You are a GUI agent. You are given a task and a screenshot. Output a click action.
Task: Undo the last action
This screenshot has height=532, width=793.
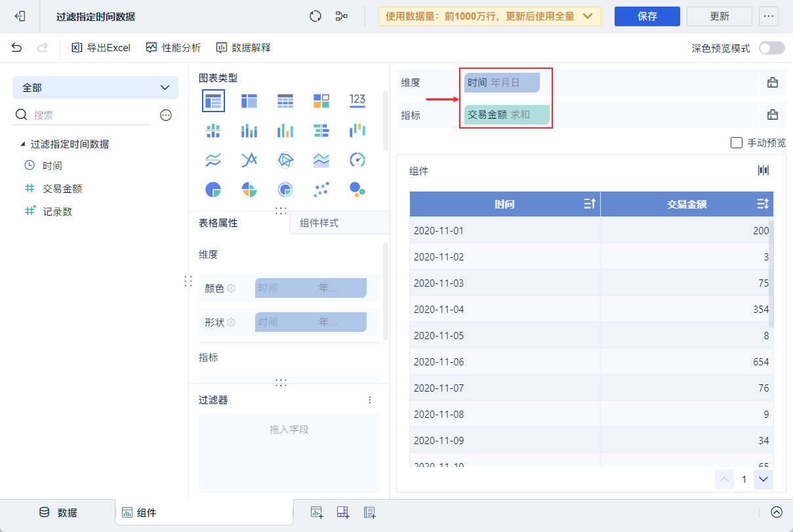click(16, 47)
